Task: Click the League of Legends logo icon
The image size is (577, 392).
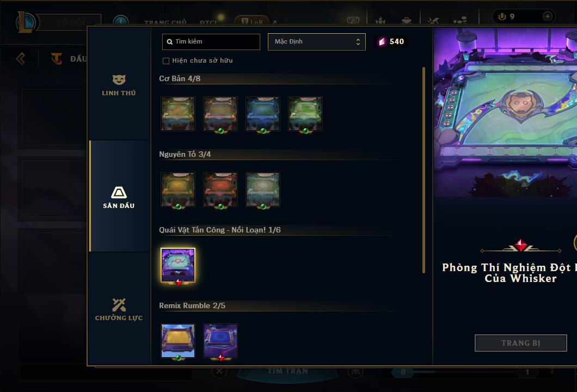Action: [x=25, y=22]
